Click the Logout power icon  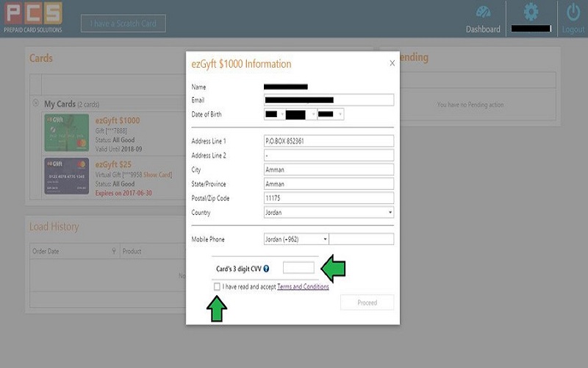pos(573,13)
